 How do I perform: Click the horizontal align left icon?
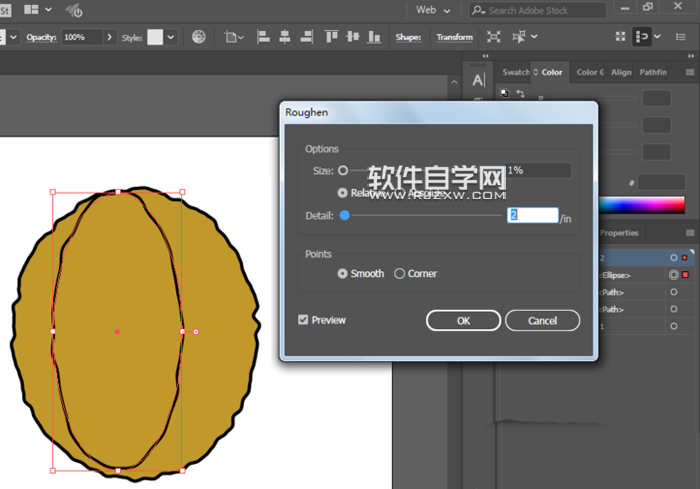coord(264,37)
